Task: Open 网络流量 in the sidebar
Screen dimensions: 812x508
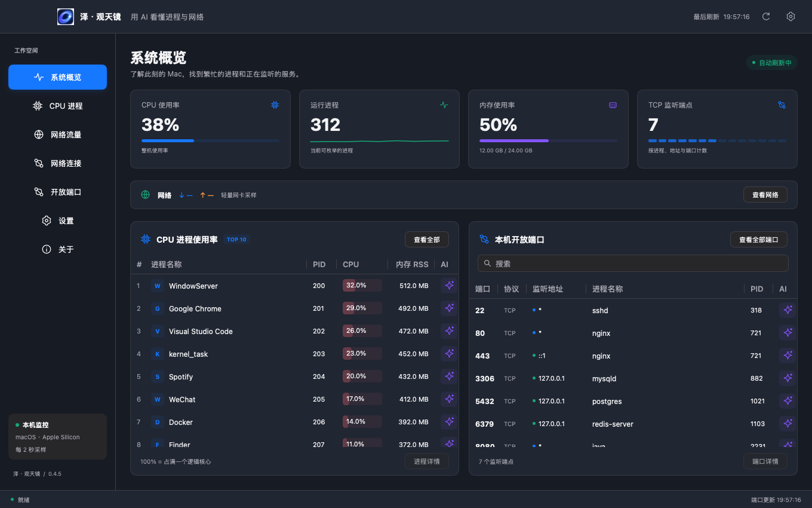Action: [57, 134]
